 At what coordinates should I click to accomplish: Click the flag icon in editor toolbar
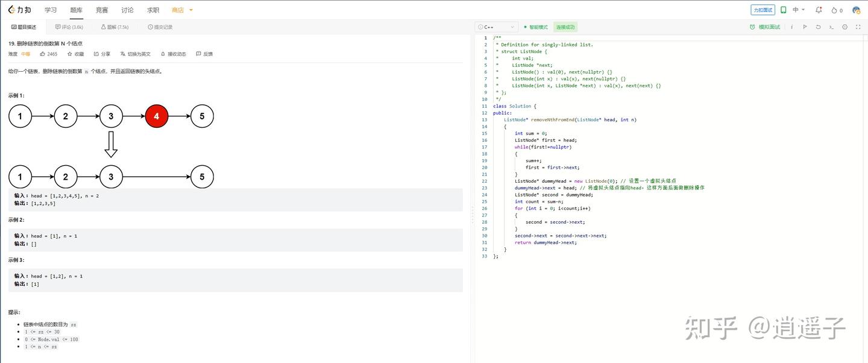805,27
